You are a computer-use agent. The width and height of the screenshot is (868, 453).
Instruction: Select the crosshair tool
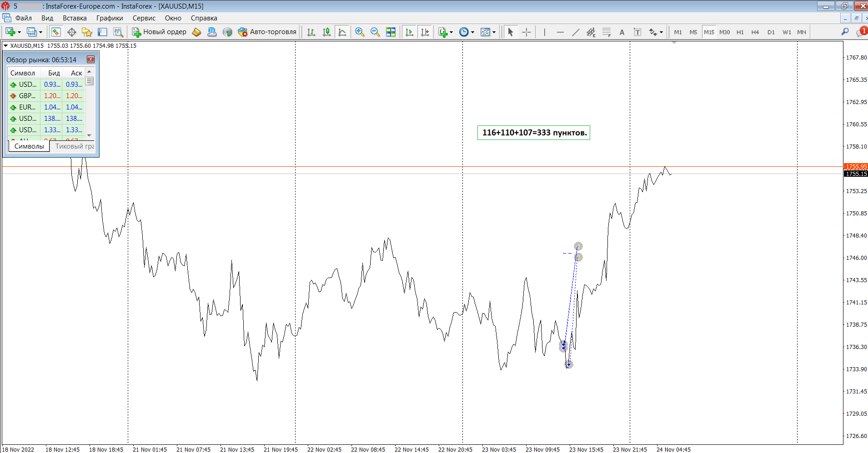[x=526, y=32]
